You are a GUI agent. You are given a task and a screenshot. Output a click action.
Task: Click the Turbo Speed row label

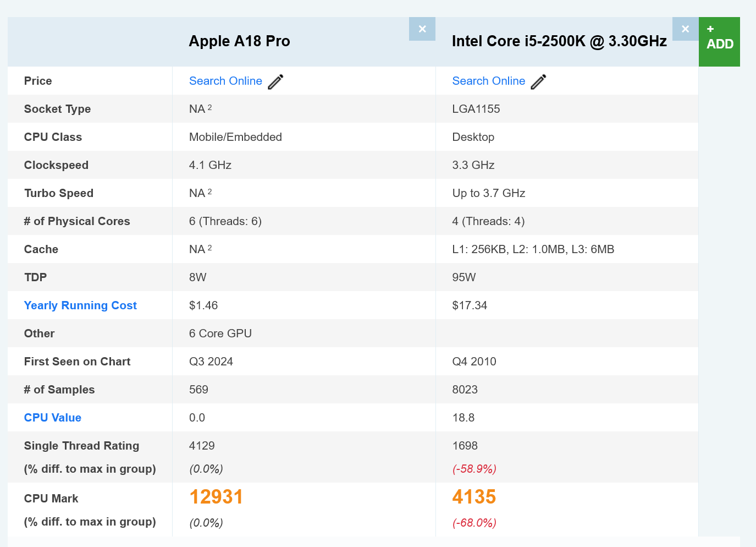(x=59, y=193)
